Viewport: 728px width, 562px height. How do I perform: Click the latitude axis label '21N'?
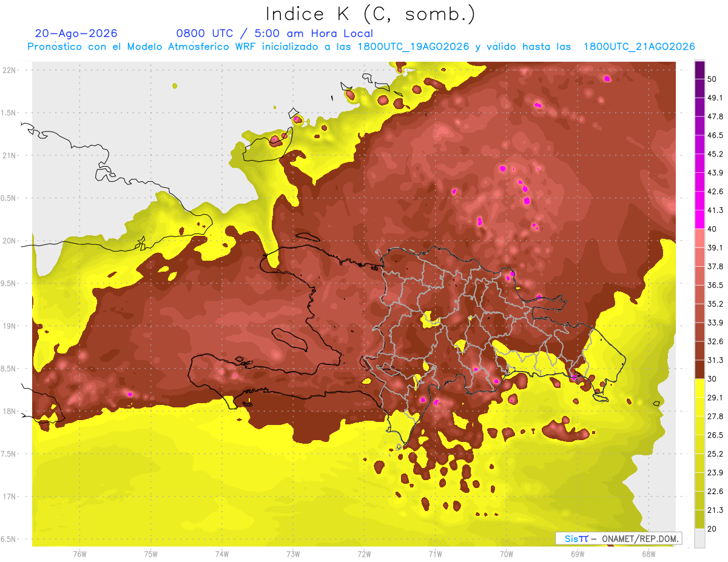tap(9, 155)
